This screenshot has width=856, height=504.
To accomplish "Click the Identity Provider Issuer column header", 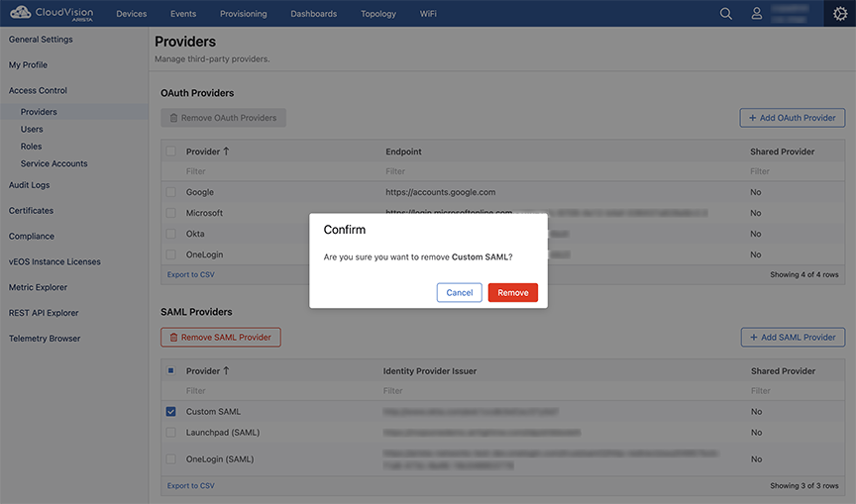I will pos(430,371).
